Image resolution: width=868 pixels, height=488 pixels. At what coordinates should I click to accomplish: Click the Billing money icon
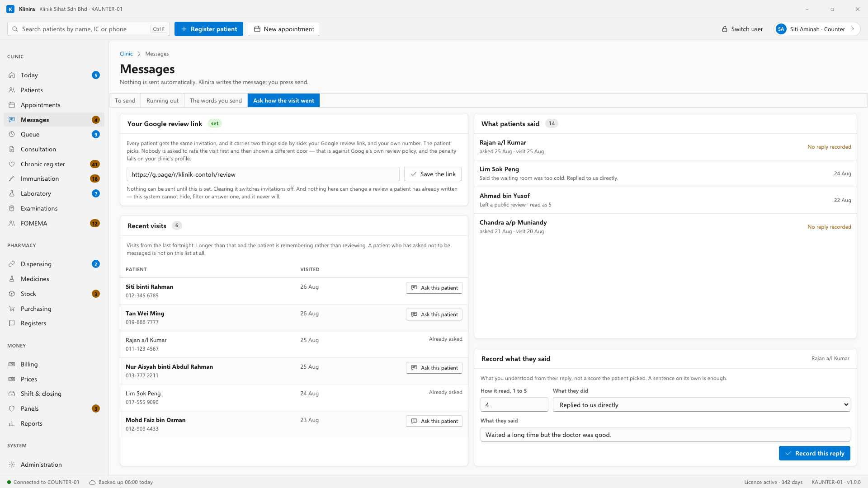(x=12, y=364)
